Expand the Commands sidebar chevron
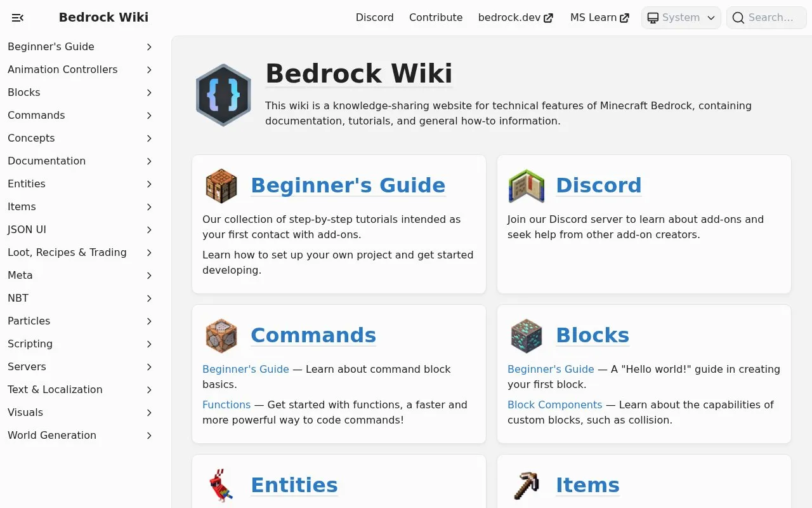The image size is (812, 508). coord(149,116)
